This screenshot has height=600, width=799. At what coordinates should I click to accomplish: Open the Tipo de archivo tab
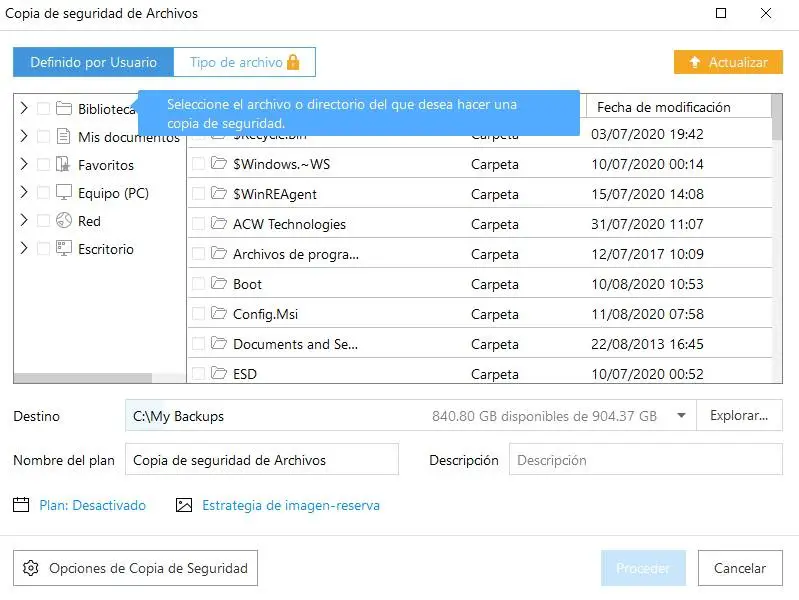236,62
